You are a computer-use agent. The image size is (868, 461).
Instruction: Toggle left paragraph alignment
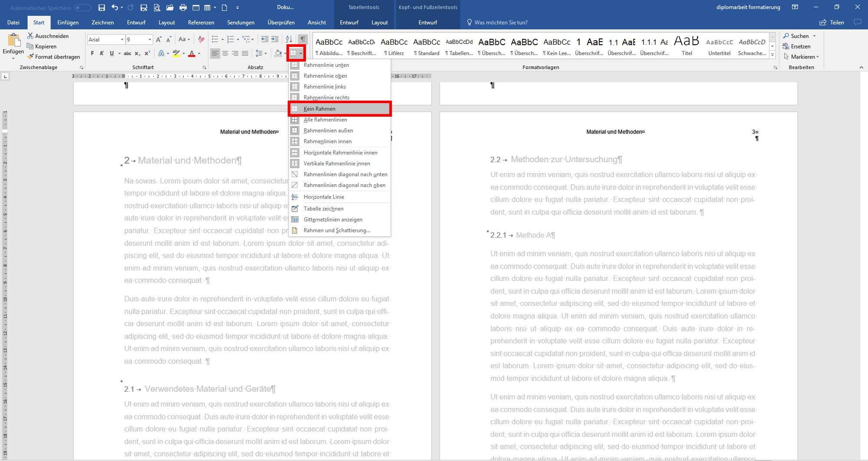pyautogui.click(x=215, y=53)
